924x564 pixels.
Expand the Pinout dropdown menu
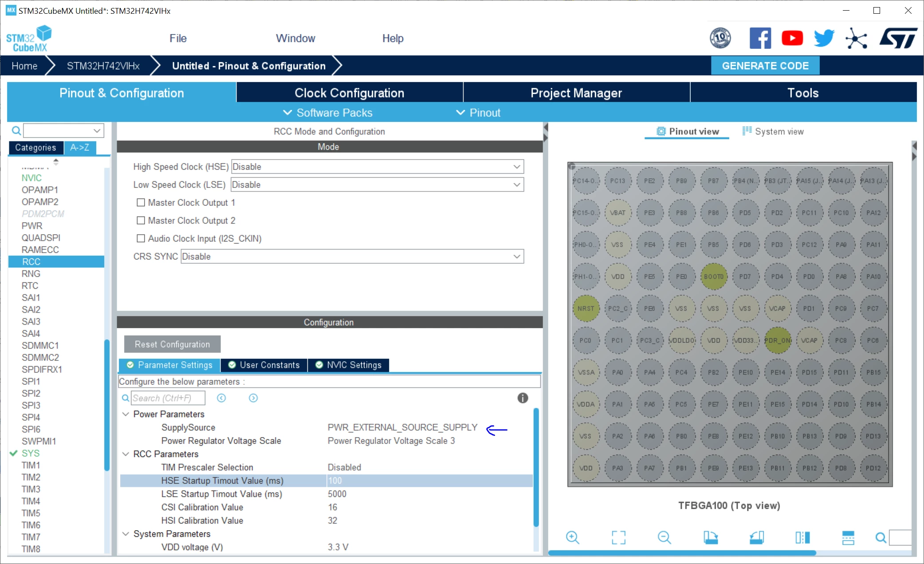click(478, 113)
